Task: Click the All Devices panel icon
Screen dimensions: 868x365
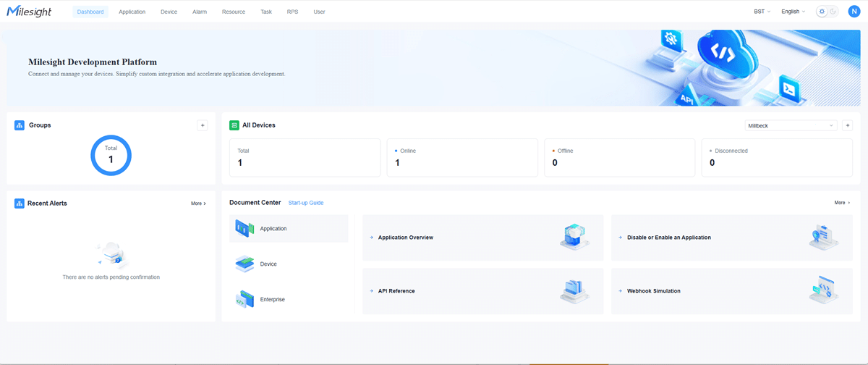Action: click(x=234, y=125)
